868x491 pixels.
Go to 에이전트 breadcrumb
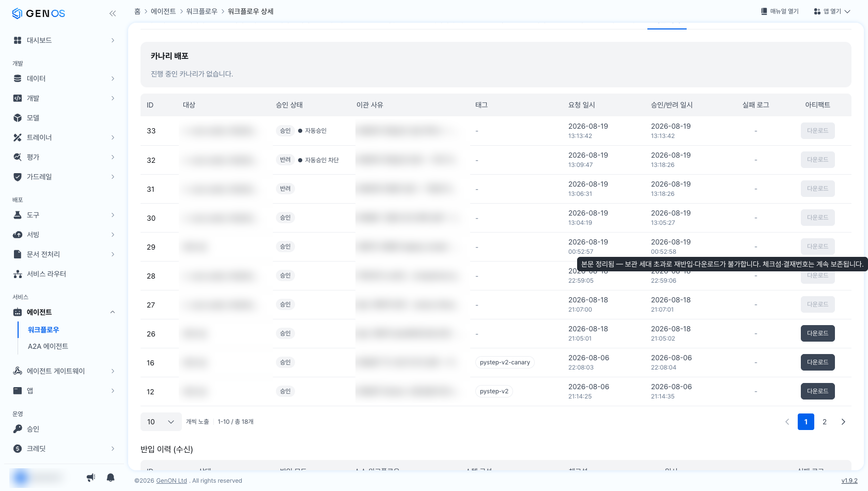pyautogui.click(x=163, y=11)
